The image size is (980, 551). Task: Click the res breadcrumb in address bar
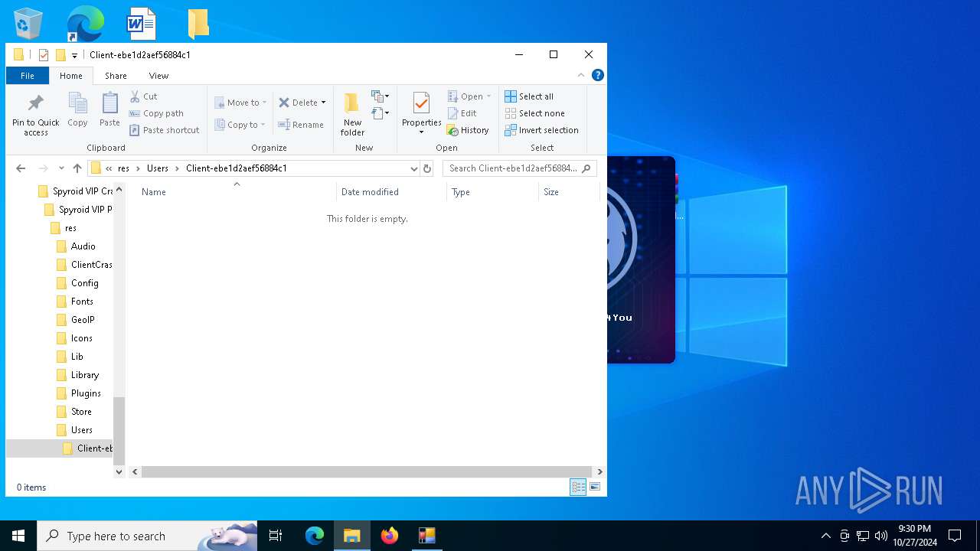tap(123, 168)
